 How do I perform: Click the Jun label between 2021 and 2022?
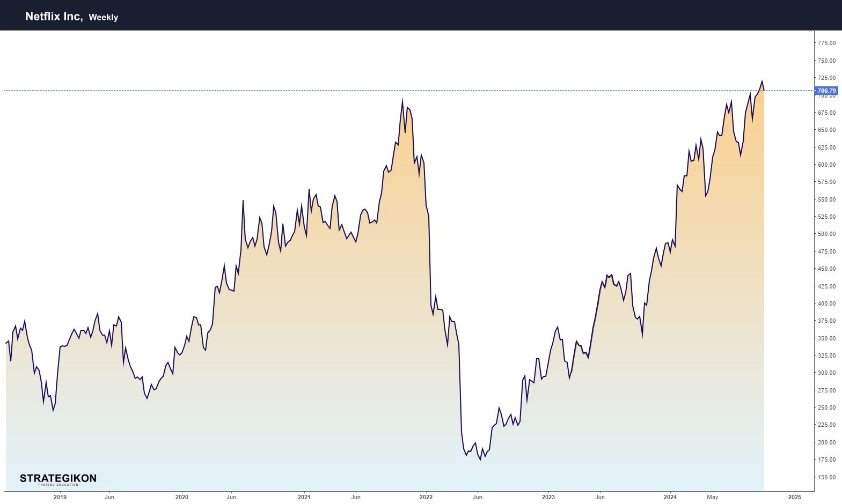tap(356, 497)
